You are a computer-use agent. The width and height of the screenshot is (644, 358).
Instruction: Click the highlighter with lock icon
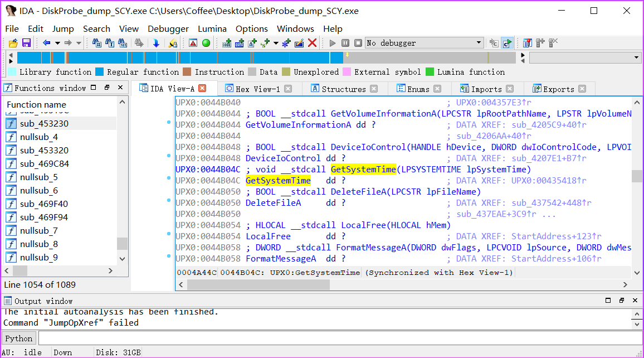click(173, 43)
